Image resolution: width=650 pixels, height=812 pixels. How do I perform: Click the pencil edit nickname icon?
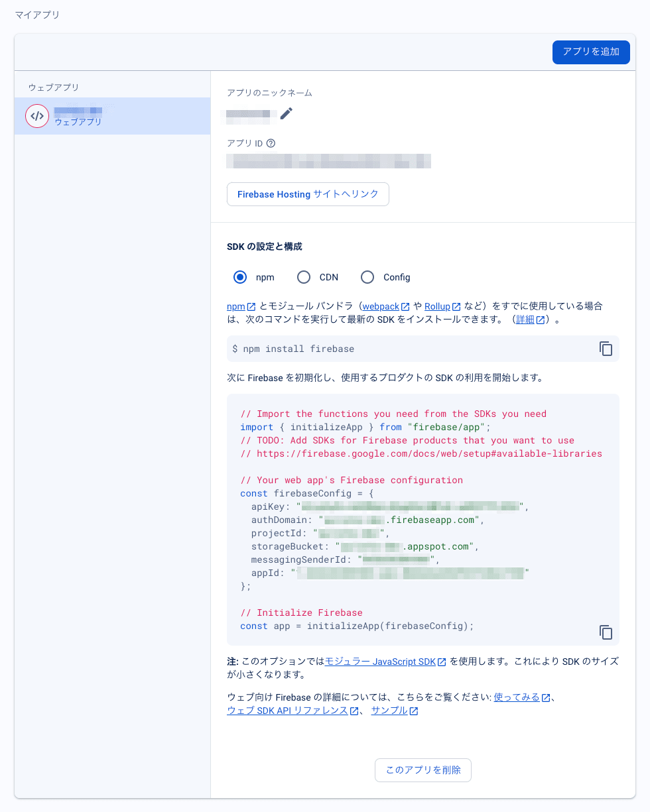[x=286, y=113]
